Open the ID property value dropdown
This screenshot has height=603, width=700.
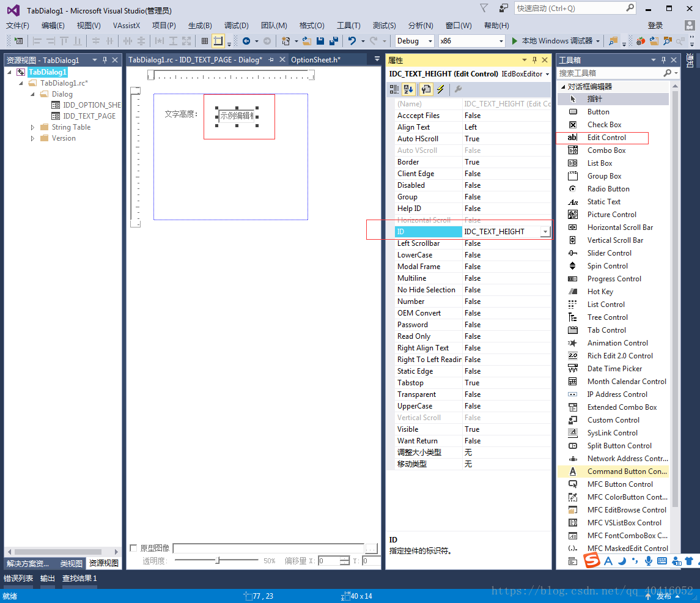(x=545, y=232)
